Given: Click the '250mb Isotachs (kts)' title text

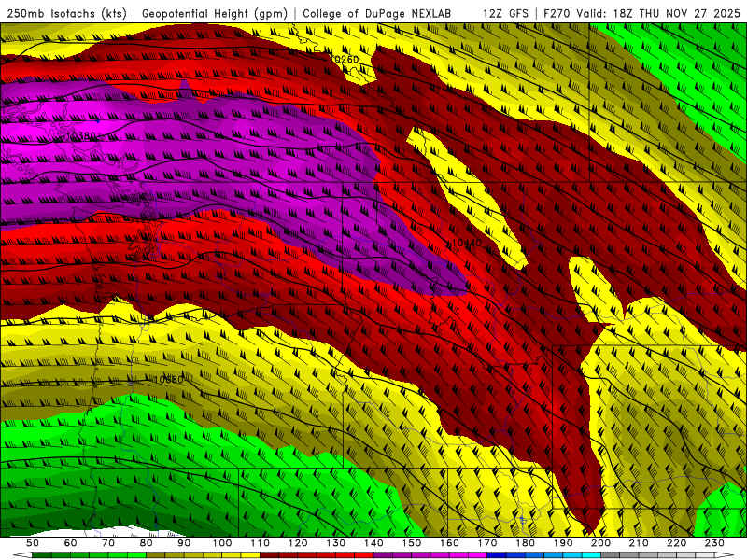Looking at the screenshot, I should pos(66,13).
